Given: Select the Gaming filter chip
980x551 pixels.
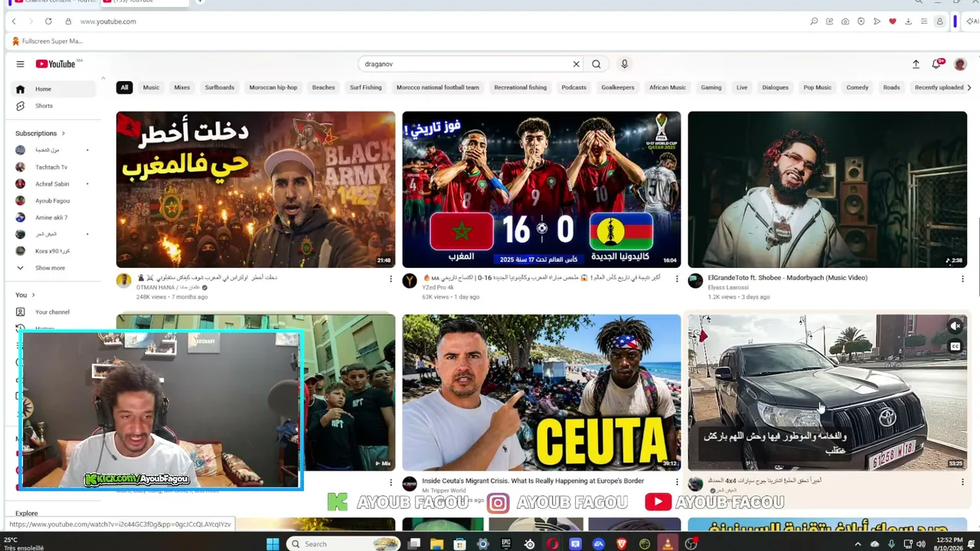Looking at the screenshot, I should 711,87.
